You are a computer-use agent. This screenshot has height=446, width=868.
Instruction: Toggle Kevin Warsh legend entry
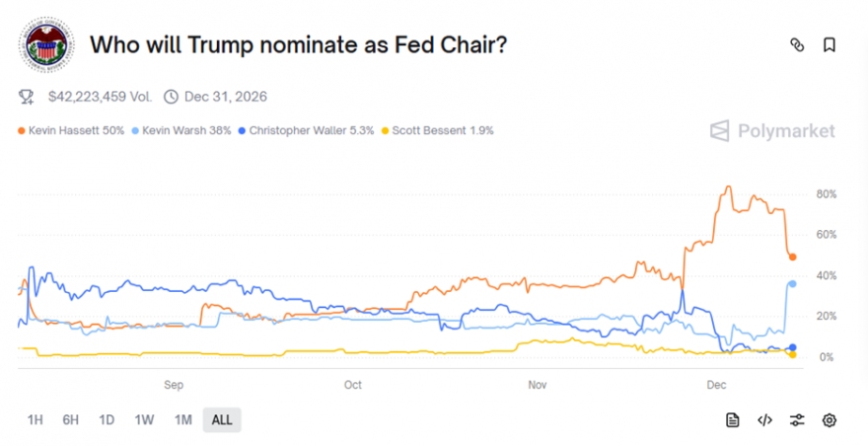point(188,130)
